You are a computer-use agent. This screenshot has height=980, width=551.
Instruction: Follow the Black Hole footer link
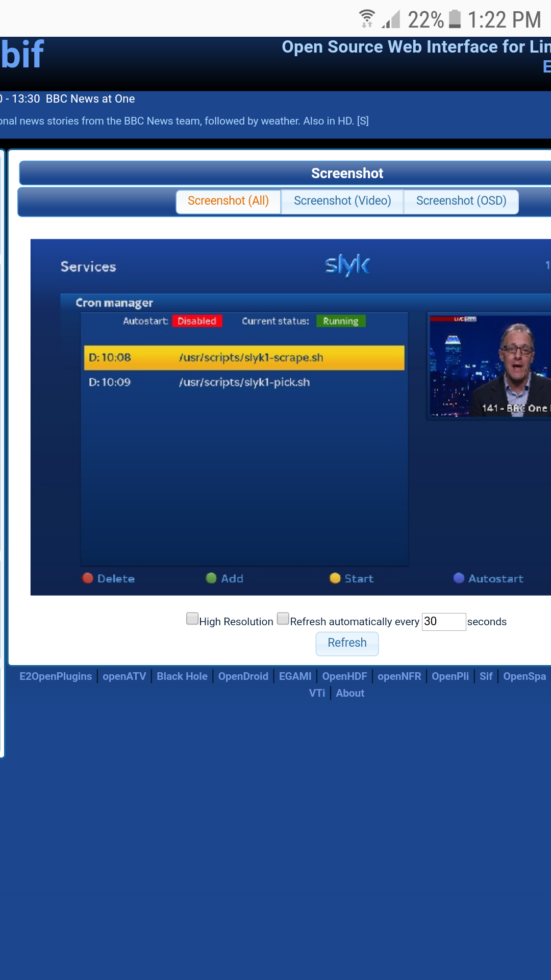[182, 676]
